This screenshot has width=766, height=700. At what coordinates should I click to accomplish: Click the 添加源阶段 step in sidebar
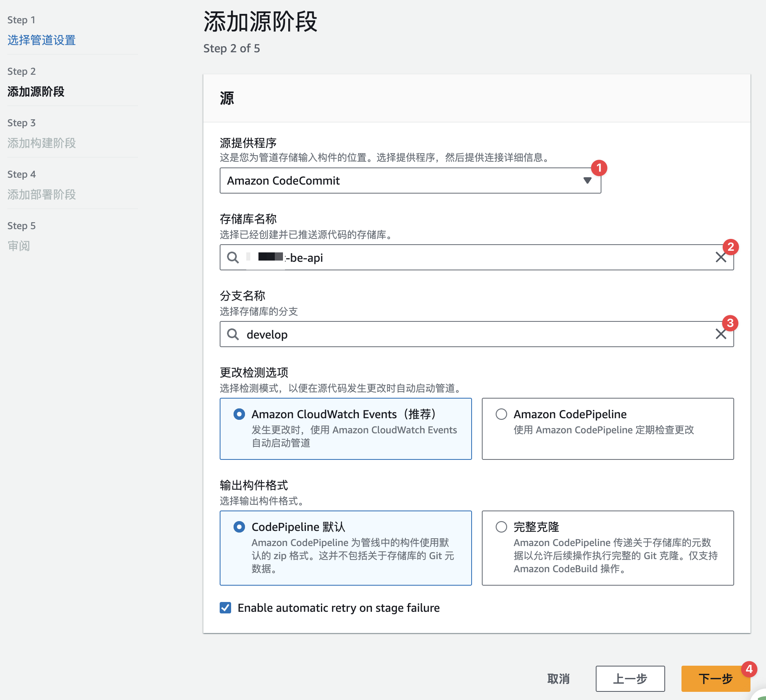click(36, 91)
